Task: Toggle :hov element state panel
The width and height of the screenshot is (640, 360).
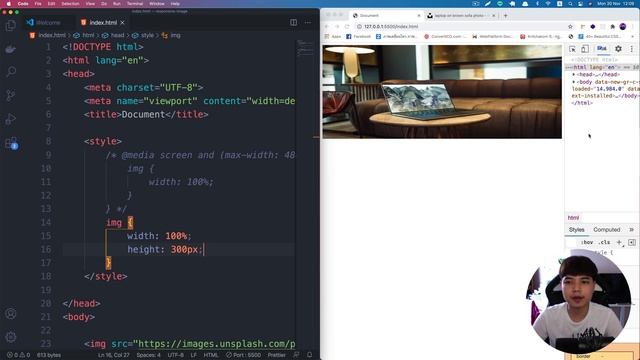Action: pos(587,242)
